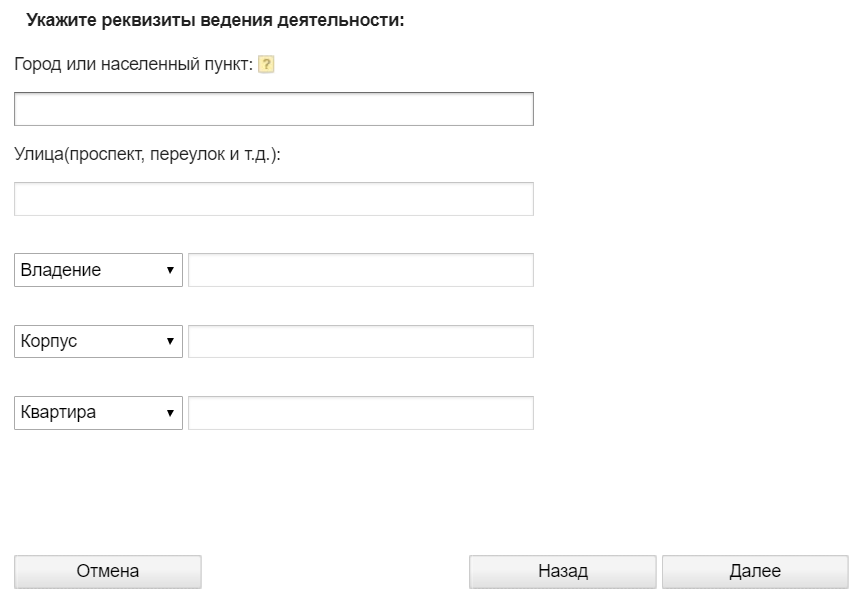Click the arrow of the Квартира combo box
Image resolution: width=865 pixels, height=593 pixels.
pyautogui.click(x=170, y=412)
